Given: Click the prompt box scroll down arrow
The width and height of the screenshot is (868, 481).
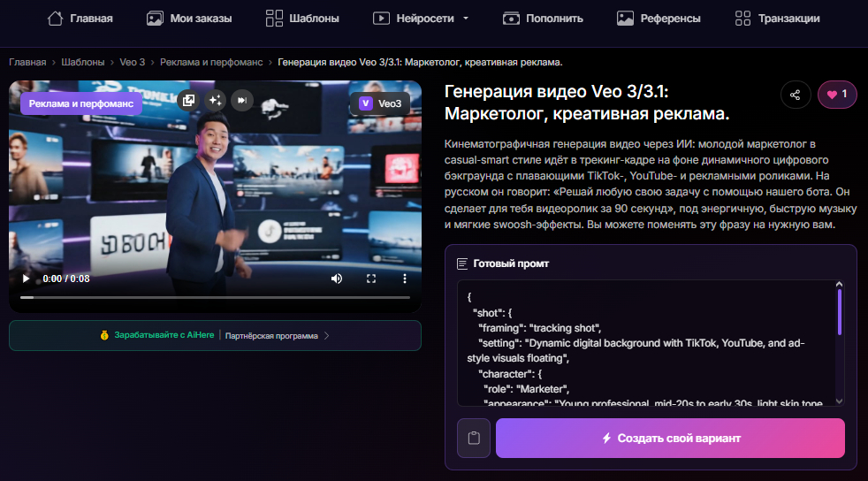Looking at the screenshot, I should pos(839,401).
